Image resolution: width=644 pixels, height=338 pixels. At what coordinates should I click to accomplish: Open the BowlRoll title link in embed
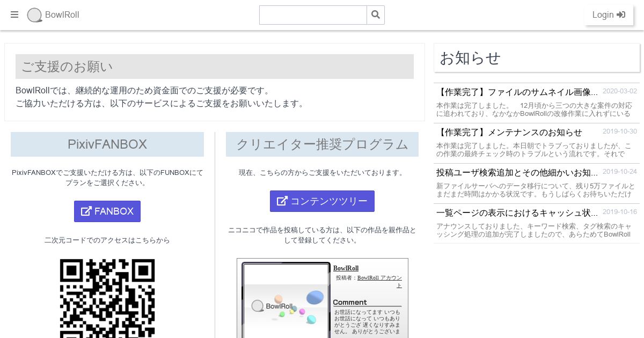[346, 268]
